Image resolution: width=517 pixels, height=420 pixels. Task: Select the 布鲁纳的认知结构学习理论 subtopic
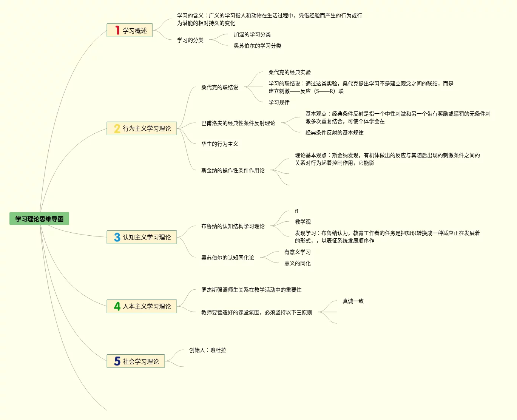pos(233,226)
